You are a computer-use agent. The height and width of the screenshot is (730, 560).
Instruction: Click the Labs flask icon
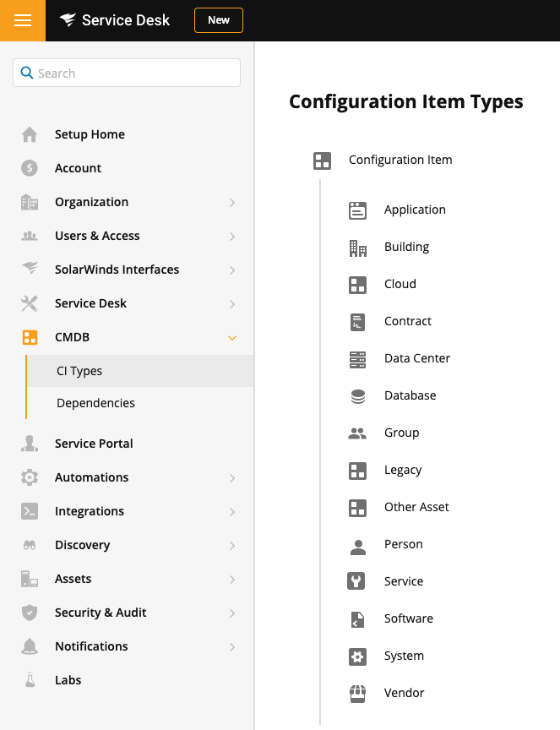tap(30, 680)
